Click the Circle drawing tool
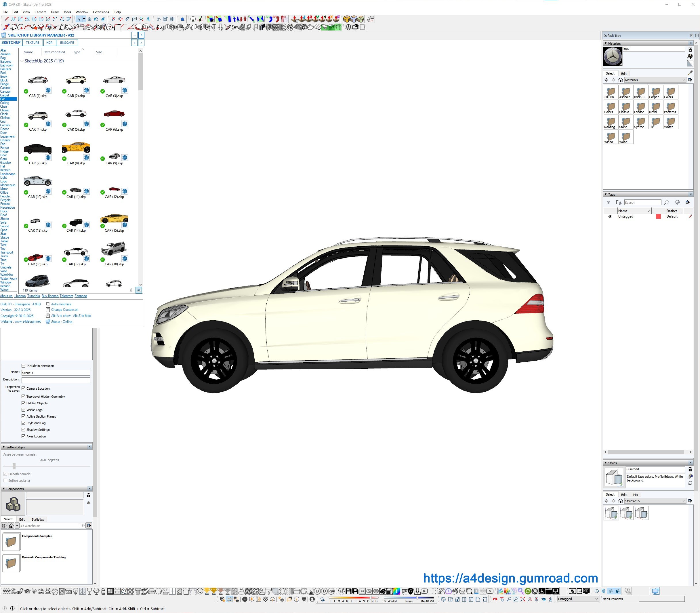This screenshot has width=700, height=613. [34, 19]
